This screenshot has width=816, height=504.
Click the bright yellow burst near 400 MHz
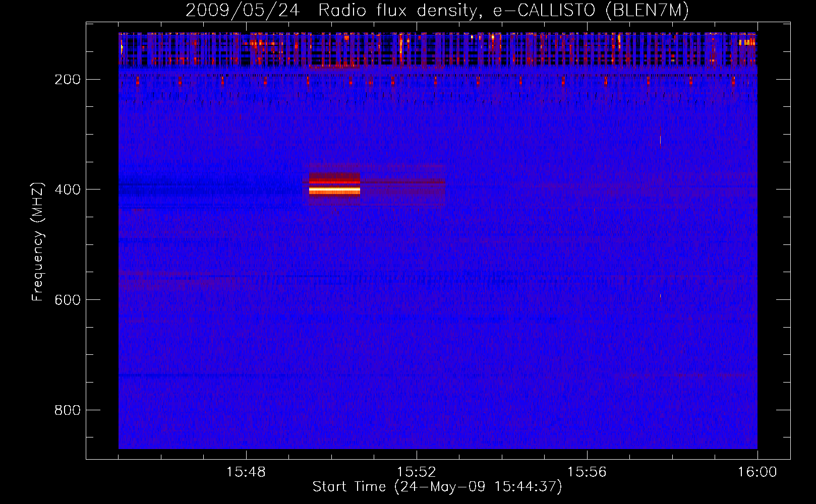pos(334,191)
